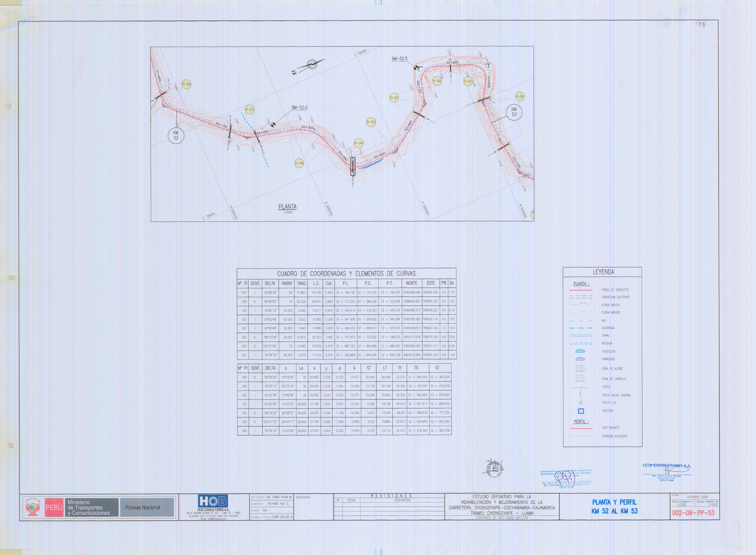This screenshot has height=555, width=756.
Task: Click the 'KM 52 AL KM 53' blue text
Action: point(615,511)
